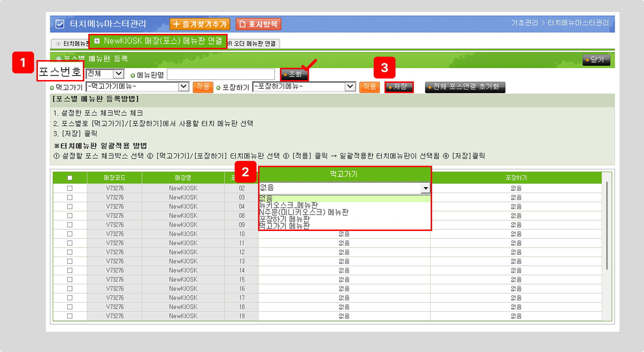Image resolution: width=644 pixels, height=352 pixels.
Task: Expand the 포장하기메뉴 dropdown
Action: pos(350,86)
